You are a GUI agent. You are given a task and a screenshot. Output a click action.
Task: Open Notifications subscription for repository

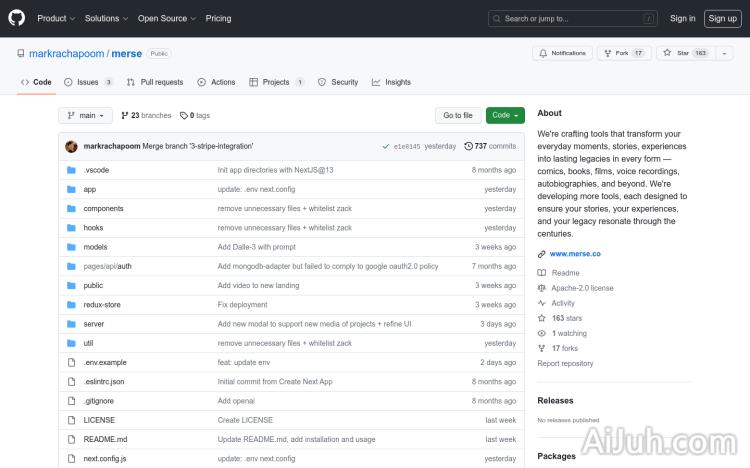(x=562, y=53)
